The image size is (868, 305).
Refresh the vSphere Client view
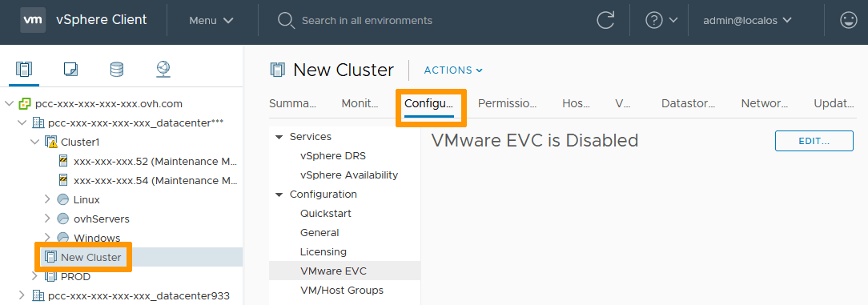[x=605, y=21]
